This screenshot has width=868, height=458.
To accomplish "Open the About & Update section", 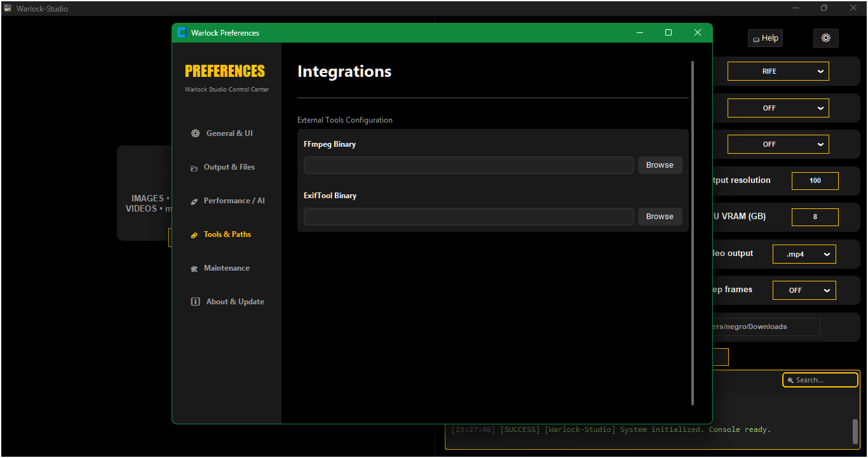I will click(x=227, y=302).
